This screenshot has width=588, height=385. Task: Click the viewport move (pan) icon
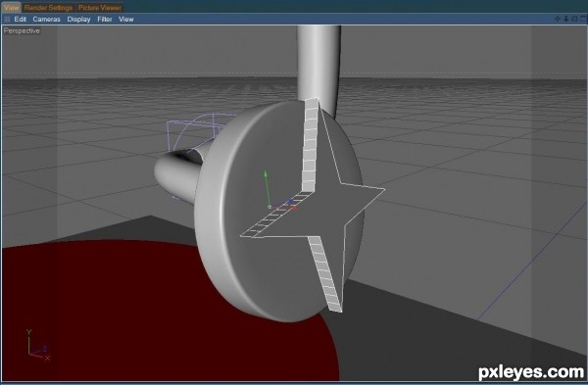pos(558,19)
